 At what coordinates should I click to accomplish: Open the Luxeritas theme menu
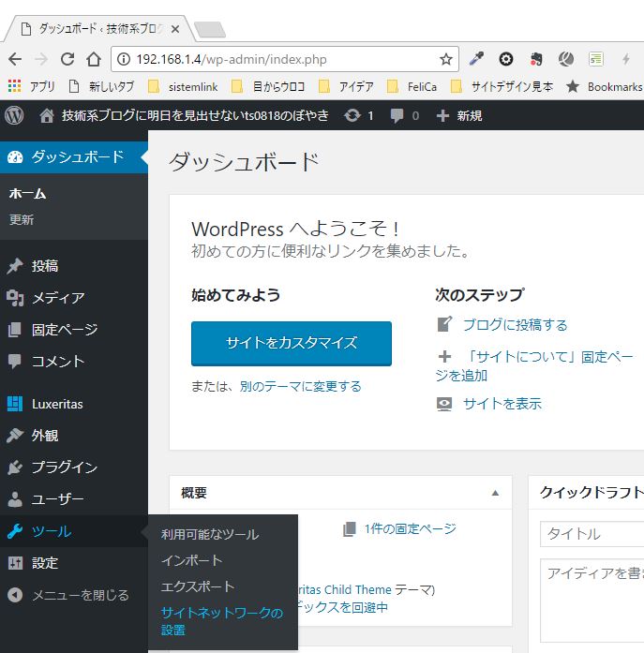point(74,404)
